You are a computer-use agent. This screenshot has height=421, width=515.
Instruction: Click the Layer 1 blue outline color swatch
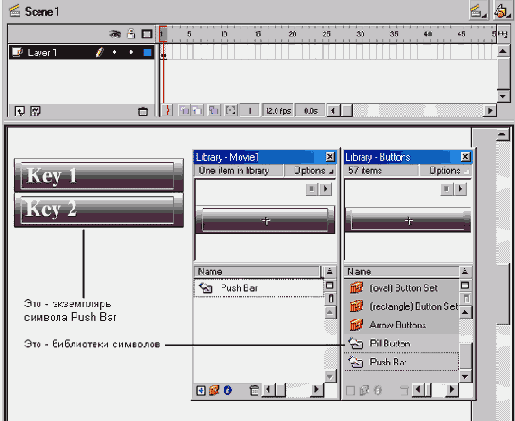147,52
